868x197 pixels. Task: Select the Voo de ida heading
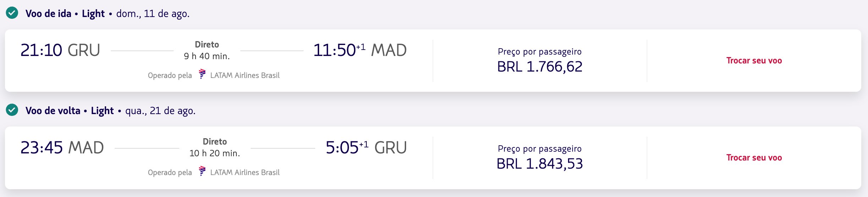(48, 13)
